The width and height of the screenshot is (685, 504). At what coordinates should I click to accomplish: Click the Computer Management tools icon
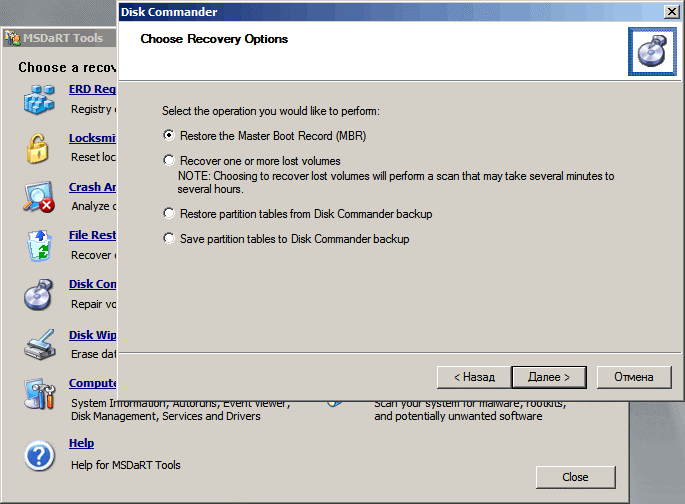point(40,394)
